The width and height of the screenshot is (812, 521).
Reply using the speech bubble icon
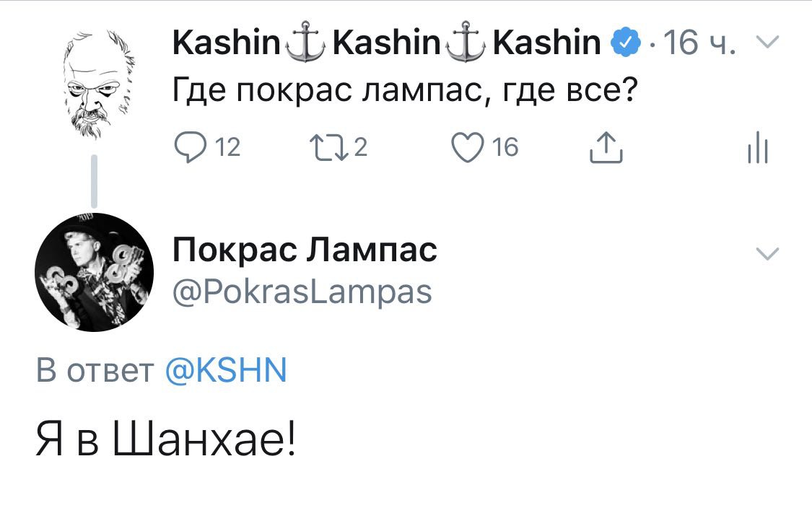190,148
